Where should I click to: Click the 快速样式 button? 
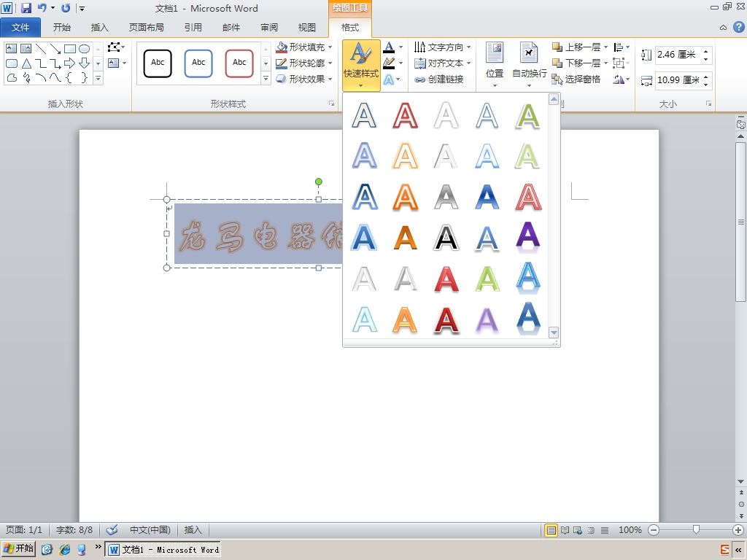(x=361, y=65)
